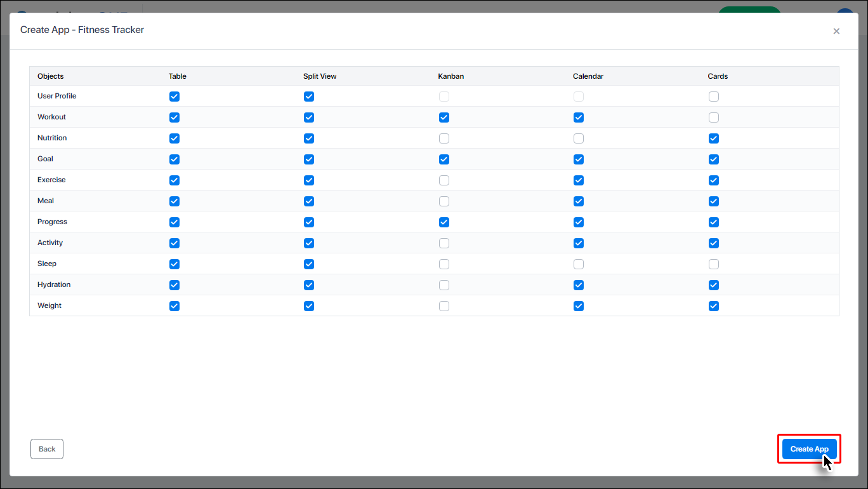
Task: Uncheck Split View for Workout
Action: [x=309, y=117]
